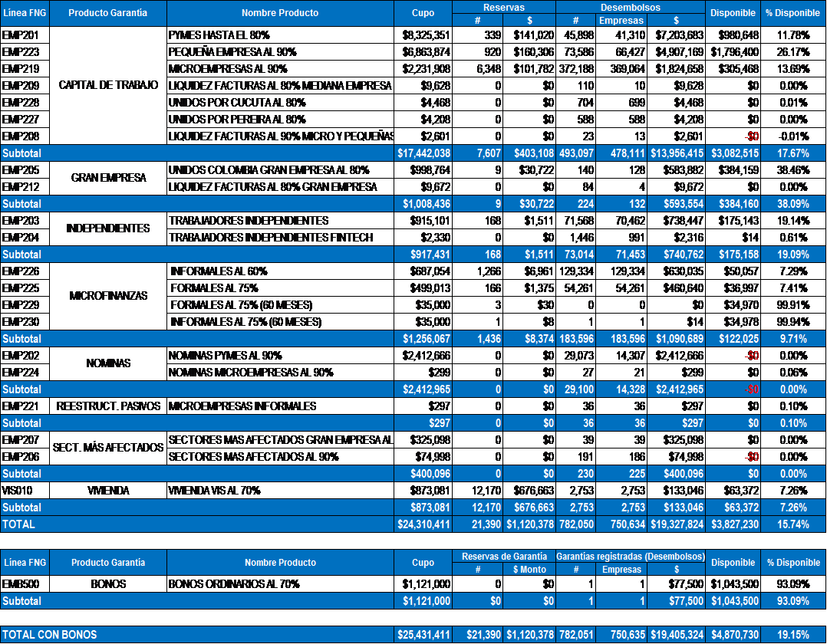
Task: Select the Desembolsos header in the top table
Action: point(630,7)
